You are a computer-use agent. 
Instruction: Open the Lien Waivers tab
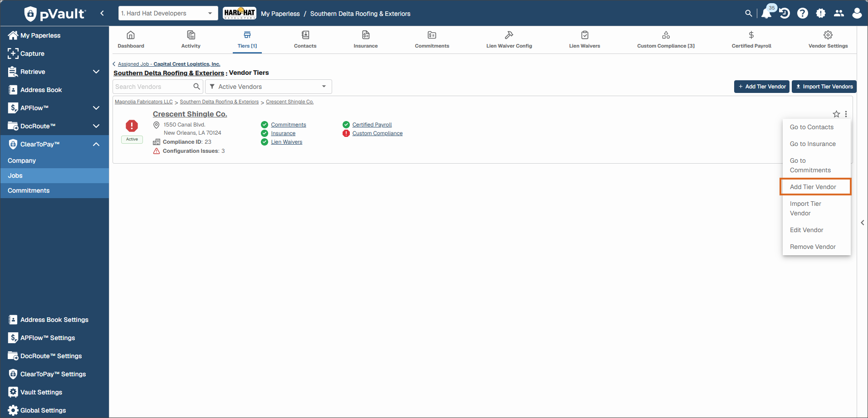585,39
